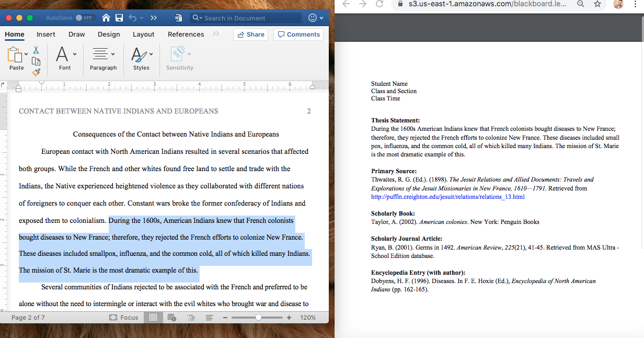Click the running head CONTACT BETWEEN NATIVE INDIANS
644x338 pixels.
119,111
